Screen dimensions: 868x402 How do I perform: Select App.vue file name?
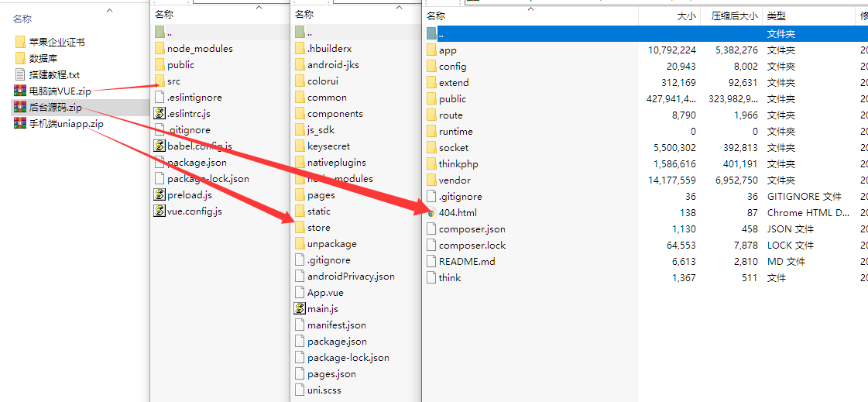[325, 292]
